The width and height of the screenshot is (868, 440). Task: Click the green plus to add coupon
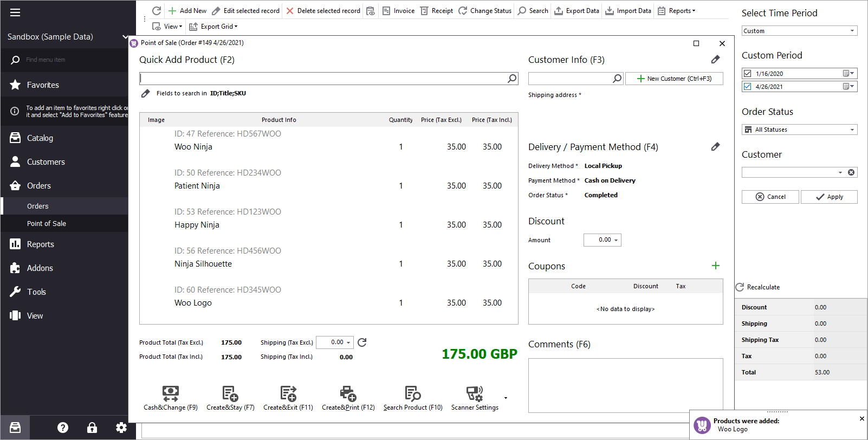coord(715,266)
